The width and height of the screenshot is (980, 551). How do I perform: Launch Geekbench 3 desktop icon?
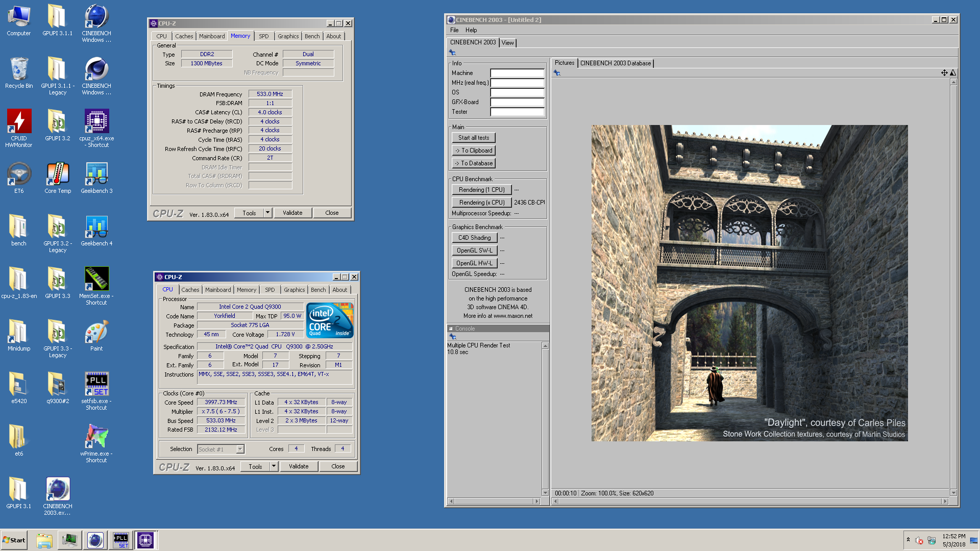pyautogui.click(x=96, y=178)
